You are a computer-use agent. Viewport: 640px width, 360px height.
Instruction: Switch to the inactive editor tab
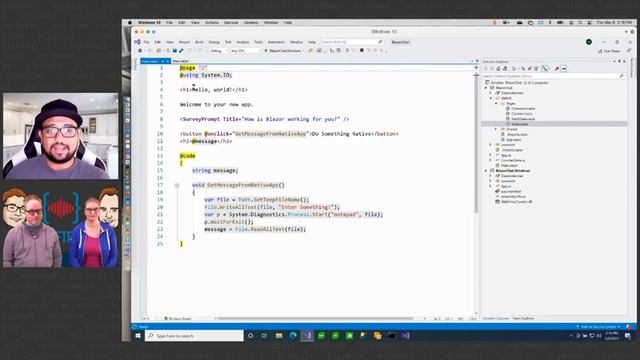pos(180,61)
